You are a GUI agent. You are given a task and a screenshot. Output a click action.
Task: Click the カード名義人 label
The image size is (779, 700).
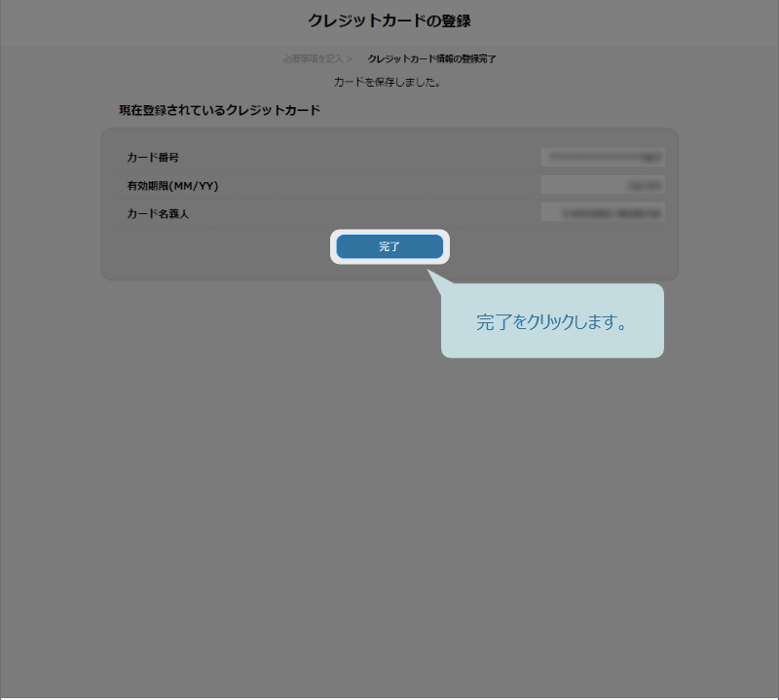tap(158, 213)
